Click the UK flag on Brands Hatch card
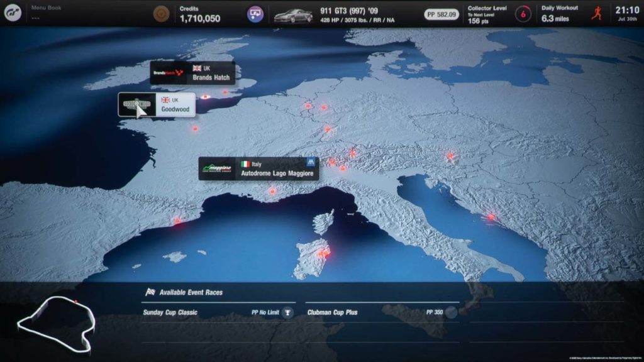The width and height of the screenshot is (644, 362). [x=197, y=69]
